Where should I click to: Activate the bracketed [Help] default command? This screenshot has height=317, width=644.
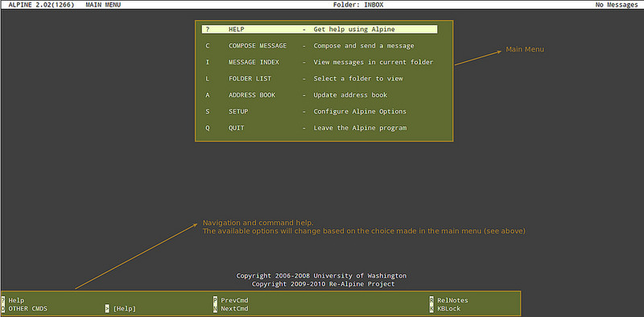coord(124,308)
